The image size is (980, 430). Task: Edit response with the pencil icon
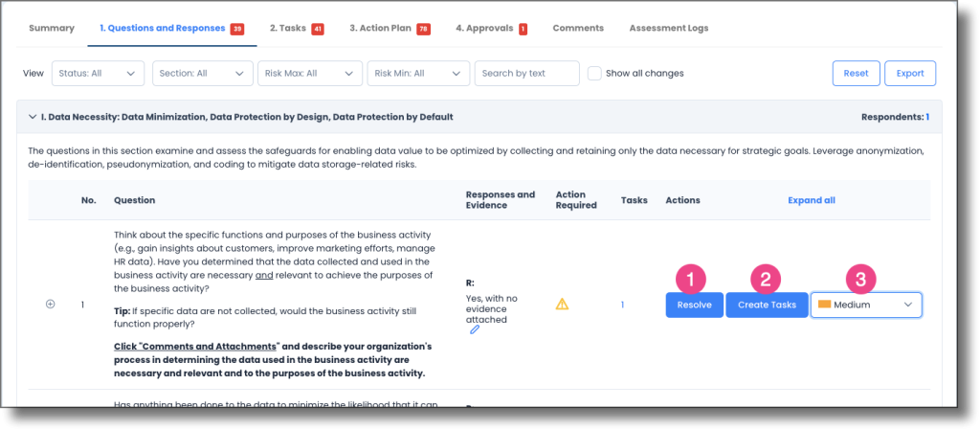coord(475,329)
